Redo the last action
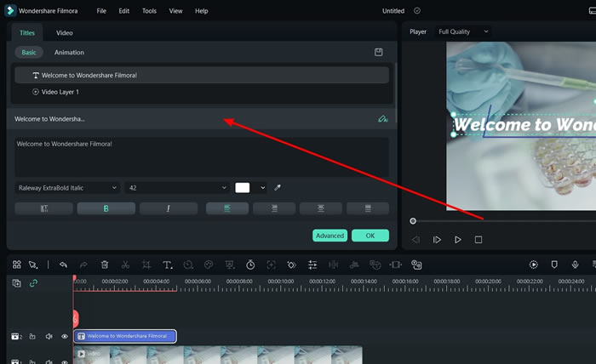Image resolution: width=596 pixels, height=364 pixels. [x=83, y=264]
